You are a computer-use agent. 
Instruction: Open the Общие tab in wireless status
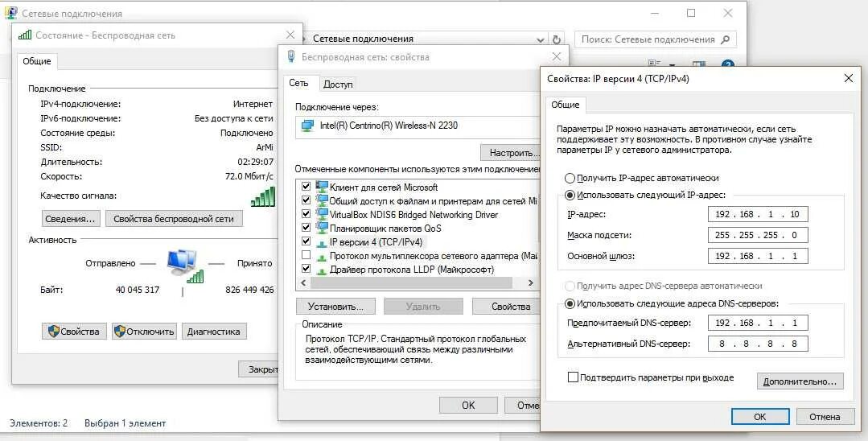pyautogui.click(x=36, y=61)
